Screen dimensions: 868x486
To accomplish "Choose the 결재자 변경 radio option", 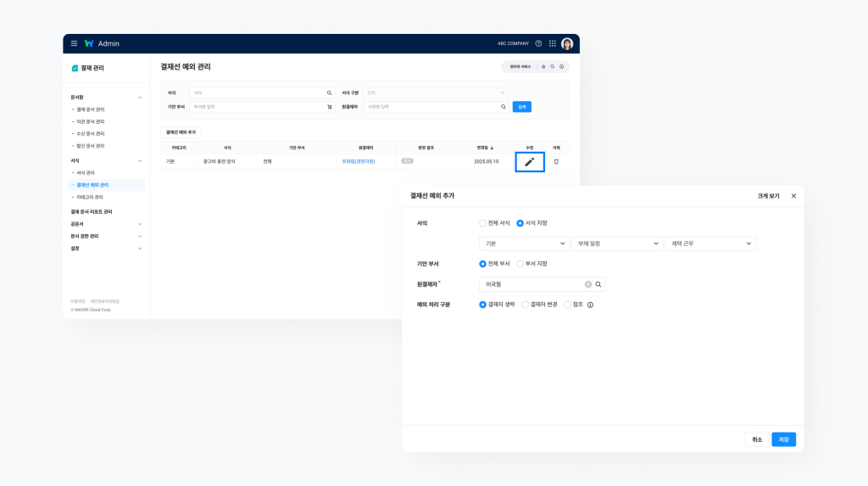I will coord(526,304).
